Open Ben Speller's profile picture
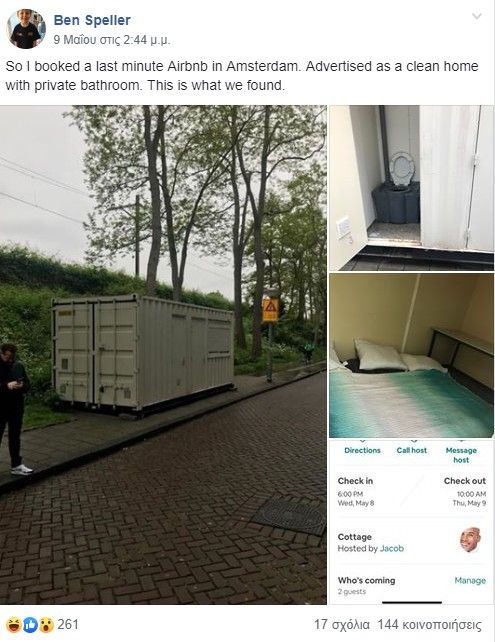The image size is (495, 642). pos(26,29)
